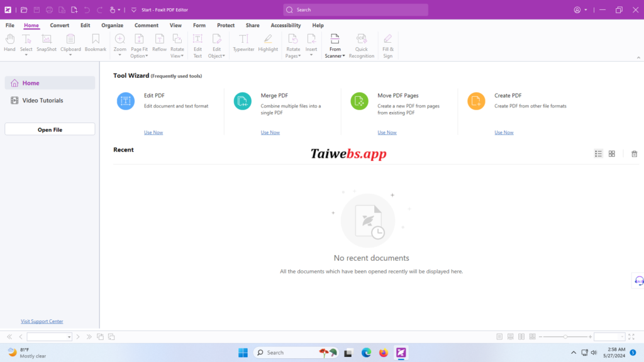The width and height of the screenshot is (644, 362).
Task: Open the Visit Support Center link
Action: 42,321
